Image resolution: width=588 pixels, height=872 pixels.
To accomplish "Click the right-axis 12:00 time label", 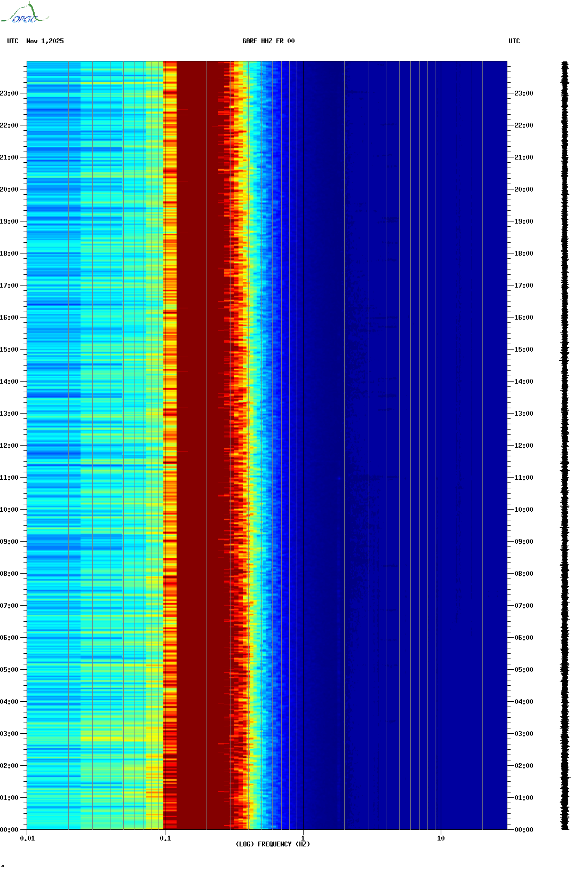I will pos(524,446).
